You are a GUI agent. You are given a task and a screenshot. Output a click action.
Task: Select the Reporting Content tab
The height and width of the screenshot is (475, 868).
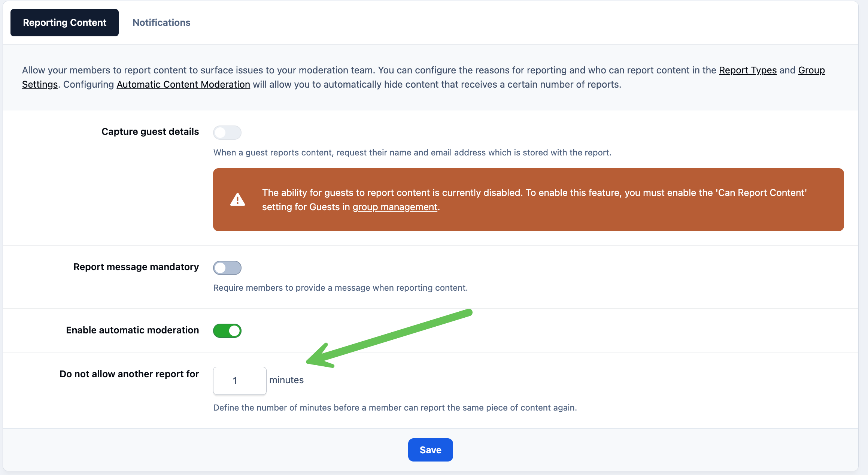[x=64, y=22]
